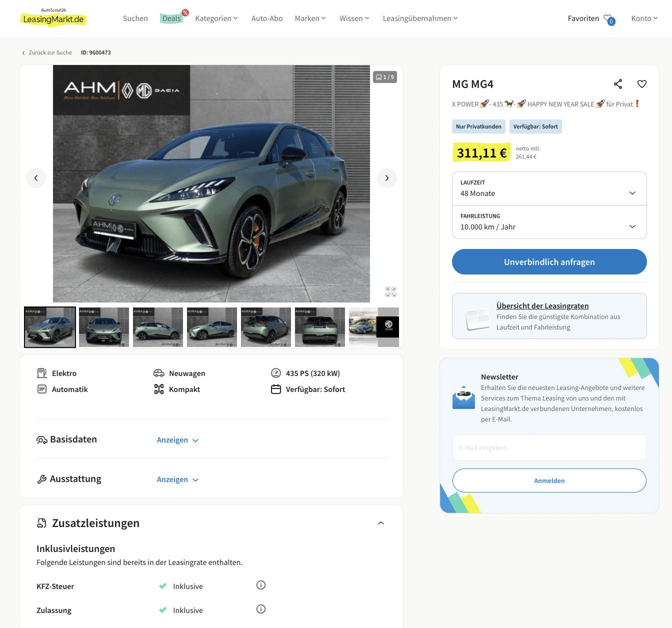Open the Wissen menu
672x628 pixels.
pyautogui.click(x=354, y=18)
